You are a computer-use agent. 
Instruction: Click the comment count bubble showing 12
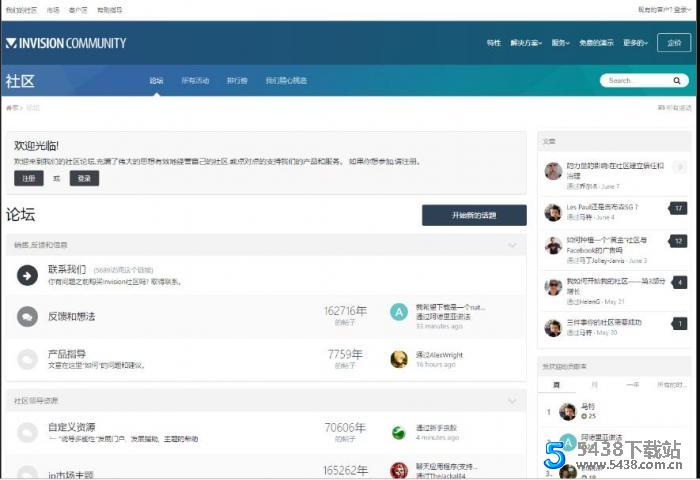678,241
